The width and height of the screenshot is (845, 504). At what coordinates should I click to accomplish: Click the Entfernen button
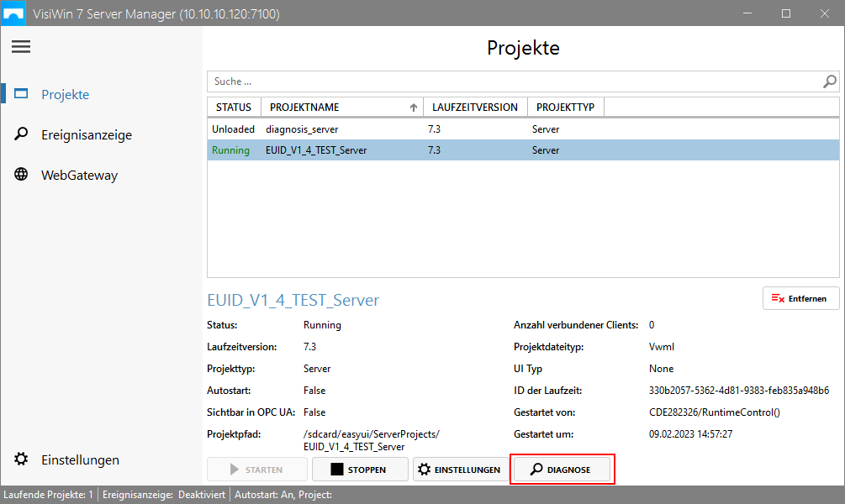[x=800, y=298]
